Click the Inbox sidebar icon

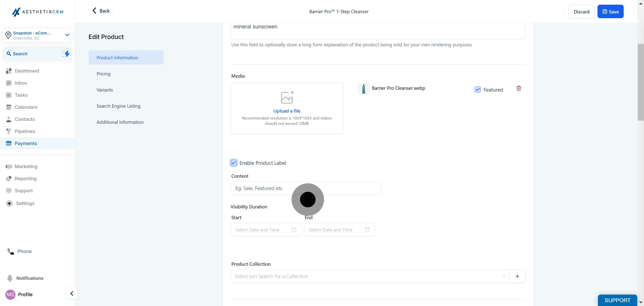point(9,83)
